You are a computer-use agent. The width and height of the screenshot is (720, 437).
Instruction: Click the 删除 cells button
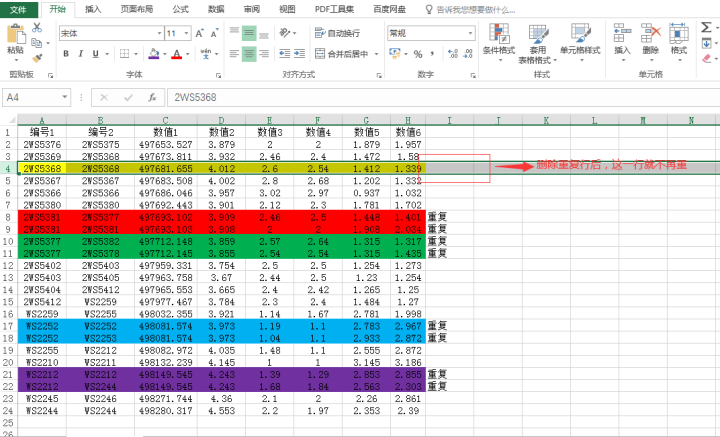pyautogui.click(x=650, y=42)
